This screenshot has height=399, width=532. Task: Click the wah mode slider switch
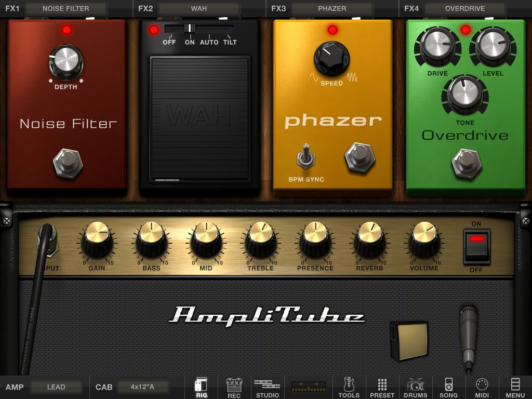pos(190,29)
